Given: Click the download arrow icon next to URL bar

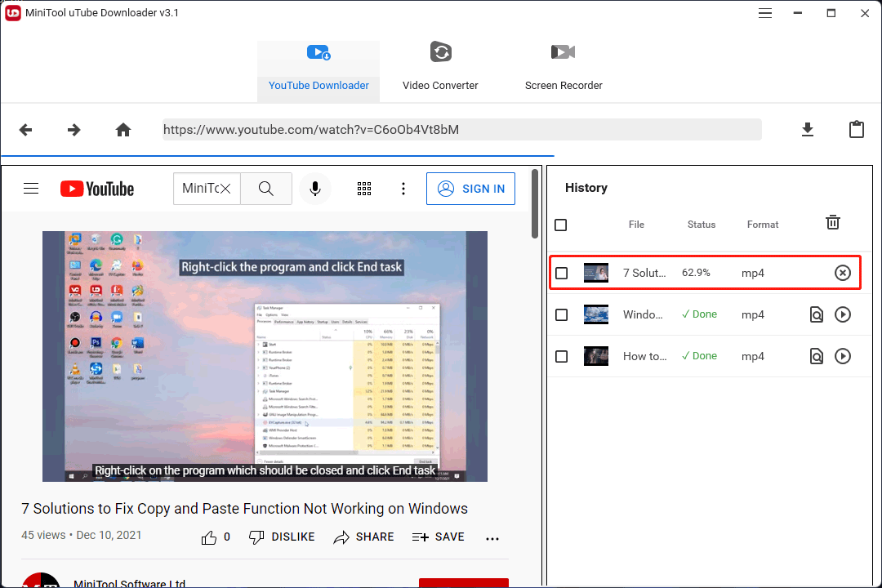Looking at the screenshot, I should pyautogui.click(x=807, y=129).
